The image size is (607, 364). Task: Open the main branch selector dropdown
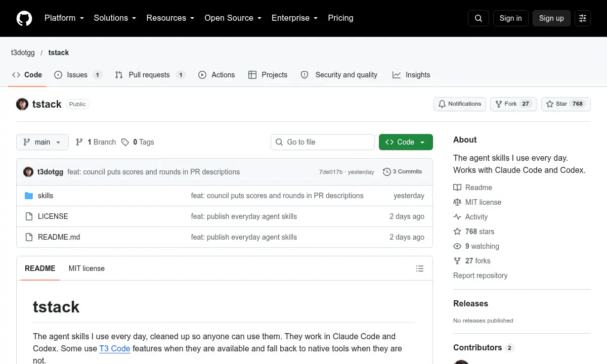pyautogui.click(x=42, y=142)
